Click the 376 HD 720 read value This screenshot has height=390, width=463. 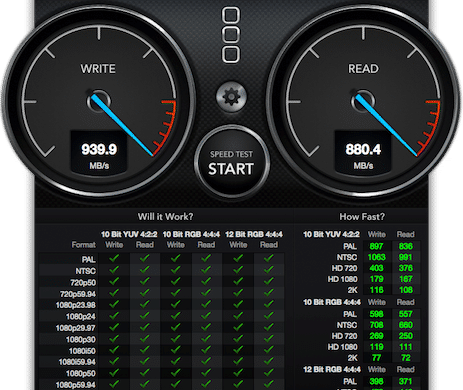(x=406, y=268)
